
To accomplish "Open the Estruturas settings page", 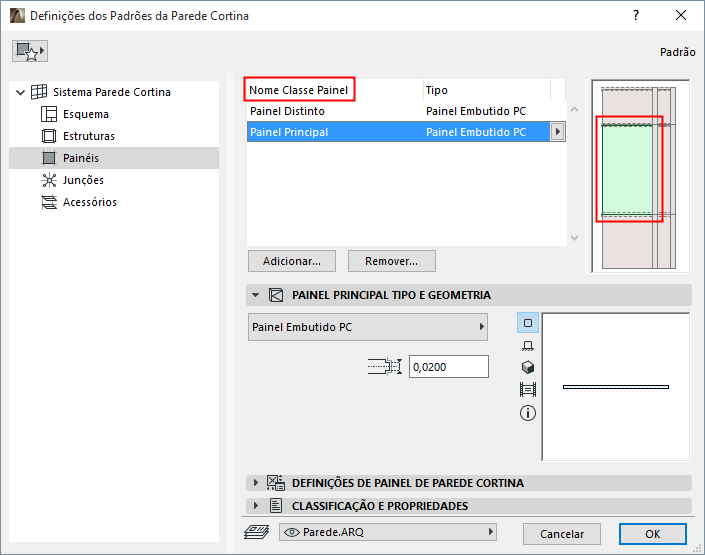I will coord(89,136).
